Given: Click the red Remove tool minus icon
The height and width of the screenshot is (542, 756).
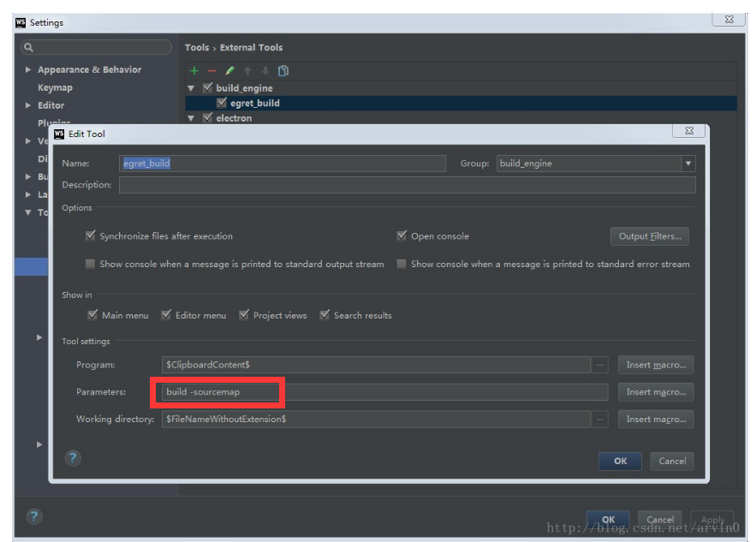Looking at the screenshot, I should (211, 71).
